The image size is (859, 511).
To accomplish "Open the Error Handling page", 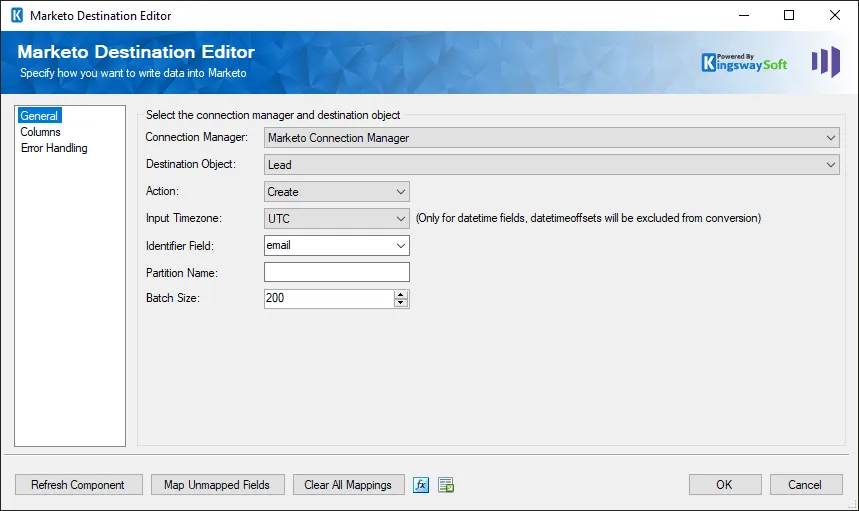I will (x=54, y=148).
